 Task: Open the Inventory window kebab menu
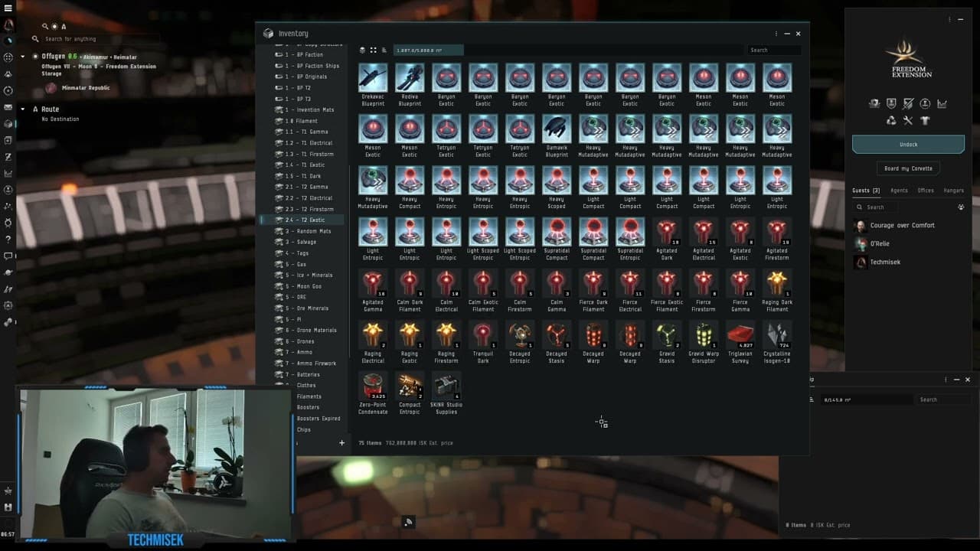click(x=776, y=34)
